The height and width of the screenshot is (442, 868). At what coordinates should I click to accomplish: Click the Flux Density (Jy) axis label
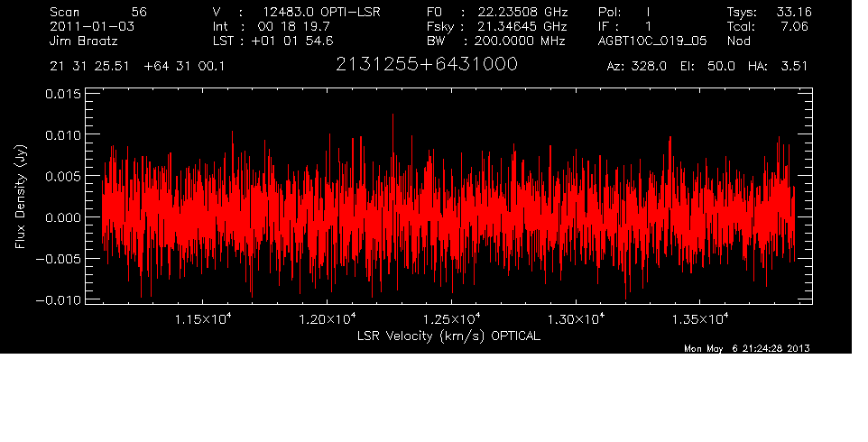click(x=21, y=197)
